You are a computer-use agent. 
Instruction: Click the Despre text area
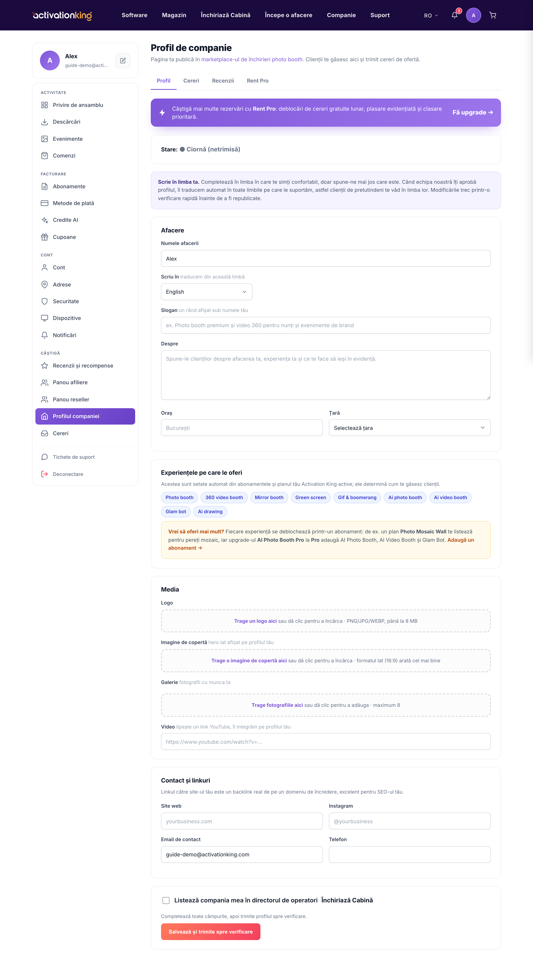point(326,375)
